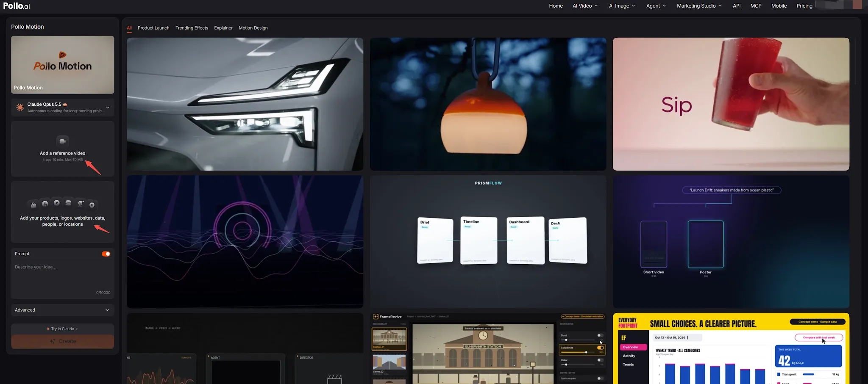The height and width of the screenshot is (384, 868).
Task: Open the Pollo Motion banner thumbnail
Action: [63, 65]
